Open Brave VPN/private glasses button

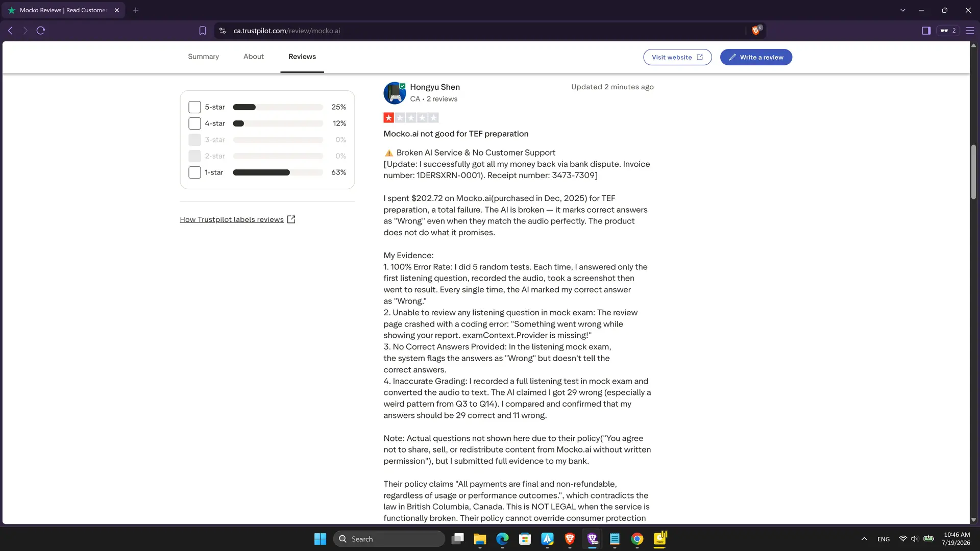point(948,31)
